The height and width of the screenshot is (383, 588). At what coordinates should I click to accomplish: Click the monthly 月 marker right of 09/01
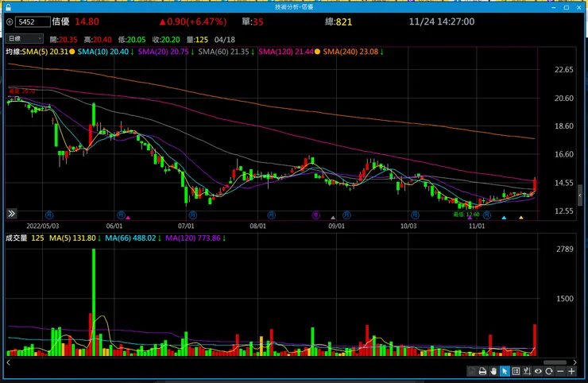pos(347,215)
